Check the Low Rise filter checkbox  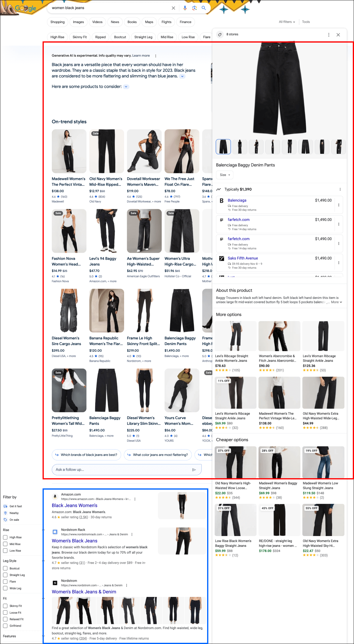[5, 550]
